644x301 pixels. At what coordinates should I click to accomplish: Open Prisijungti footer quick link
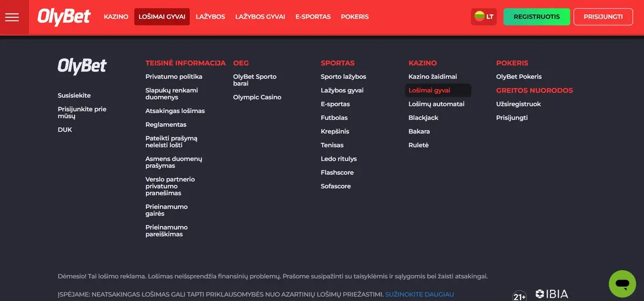512,118
